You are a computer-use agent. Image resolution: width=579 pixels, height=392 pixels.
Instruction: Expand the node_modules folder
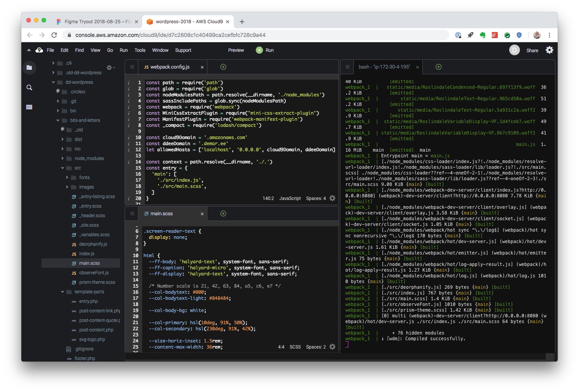63,158
